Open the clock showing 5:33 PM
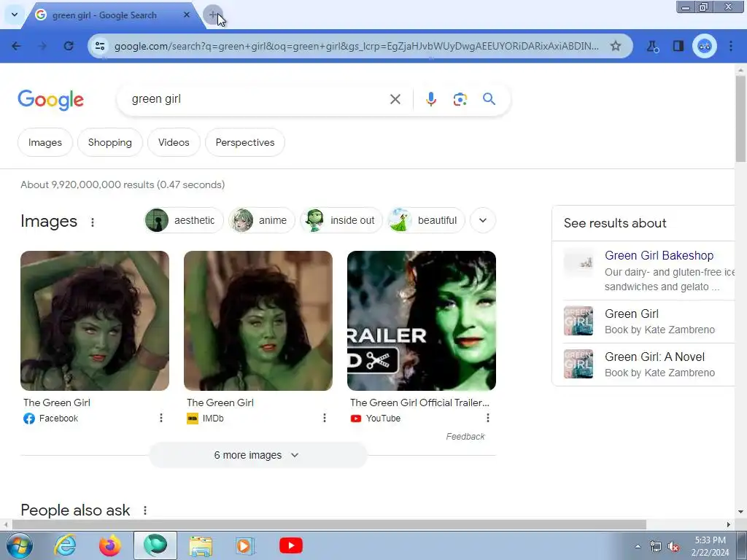 (710, 546)
